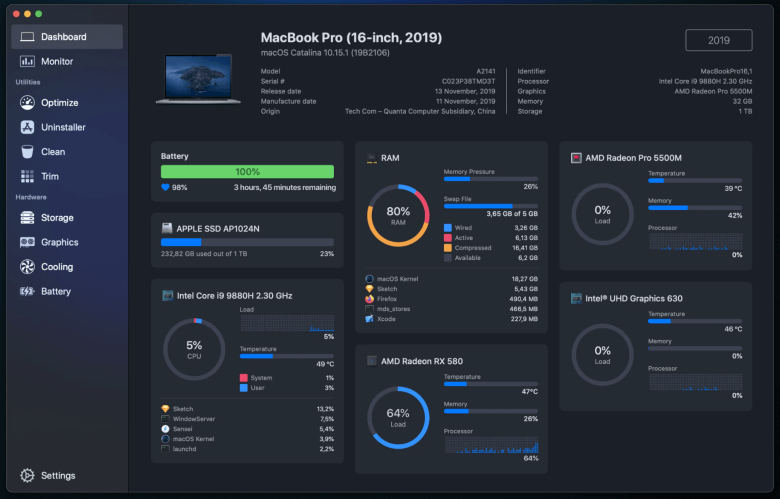Viewport: 780px width, 499px height.
Task: Click the red System color swatch
Action: point(244,378)
